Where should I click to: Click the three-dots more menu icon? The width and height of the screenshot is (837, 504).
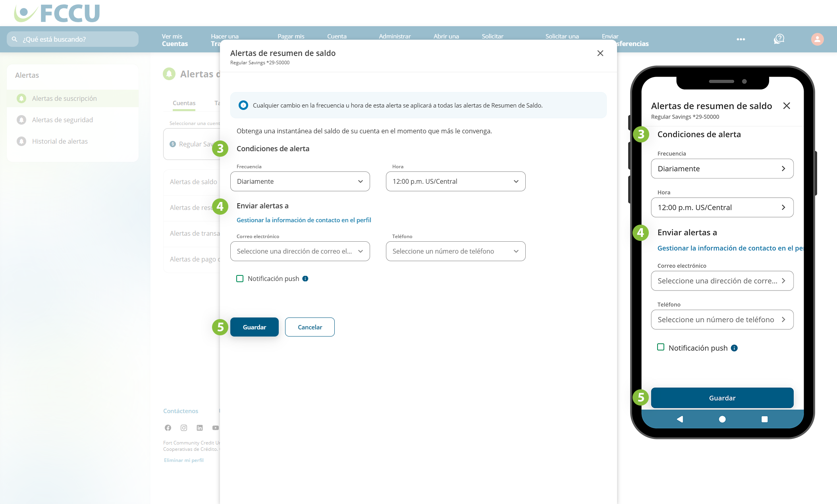tap(741, 39)
